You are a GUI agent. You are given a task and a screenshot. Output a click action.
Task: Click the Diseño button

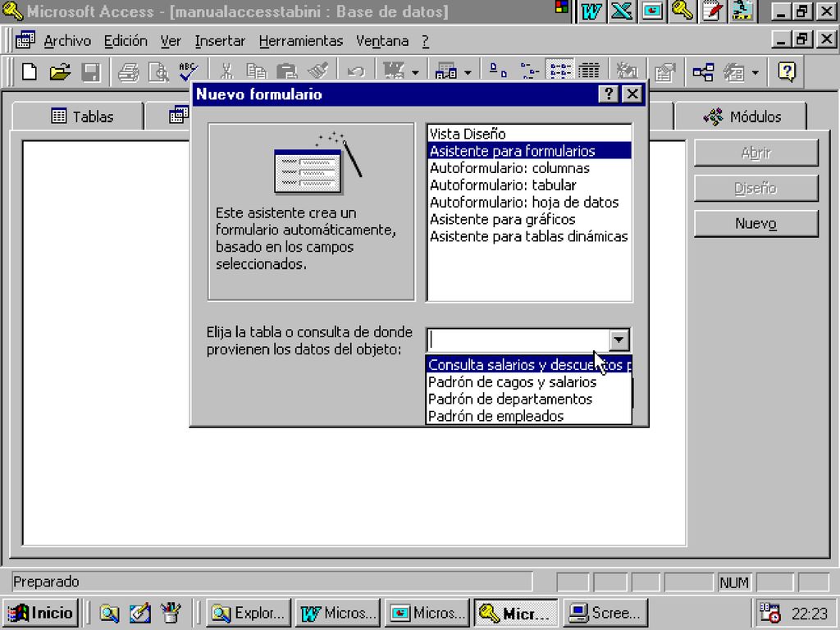[x=756, y=188]
